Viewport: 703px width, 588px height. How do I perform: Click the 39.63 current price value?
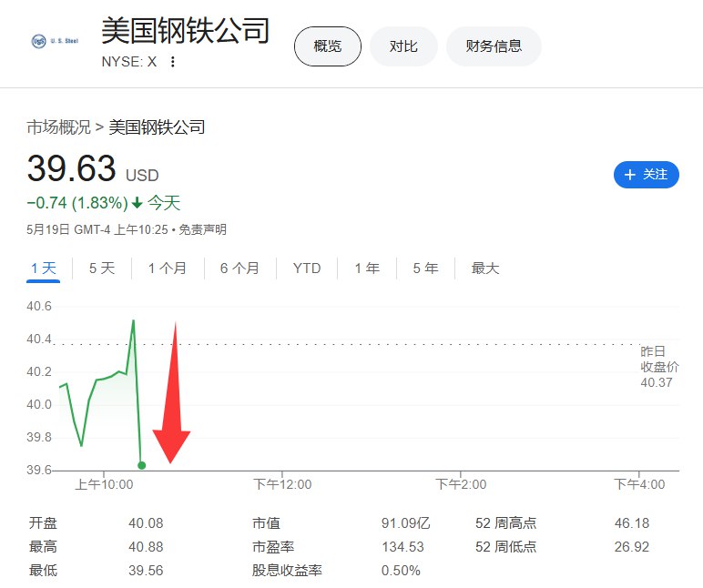pyautogui.click(x=72, y=168)
